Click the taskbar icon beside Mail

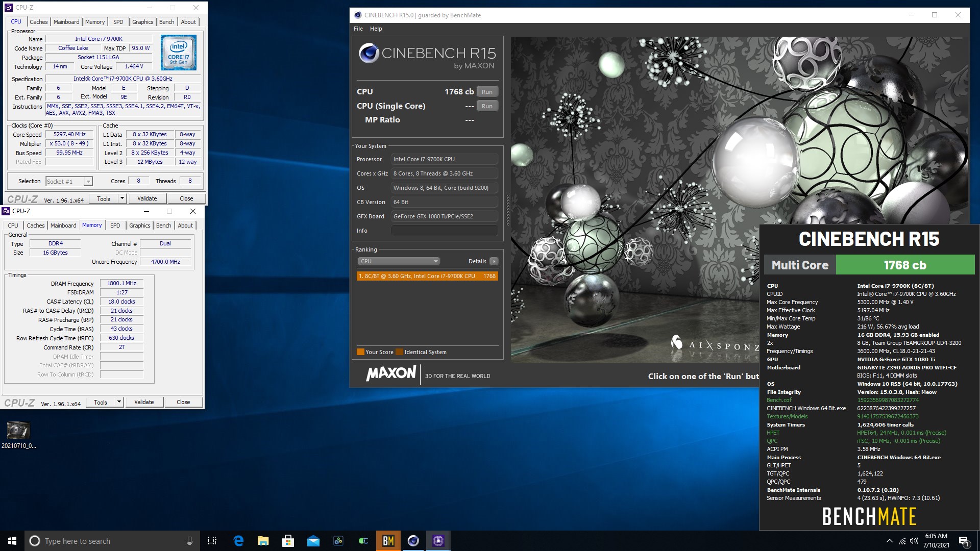pos(338,541)
